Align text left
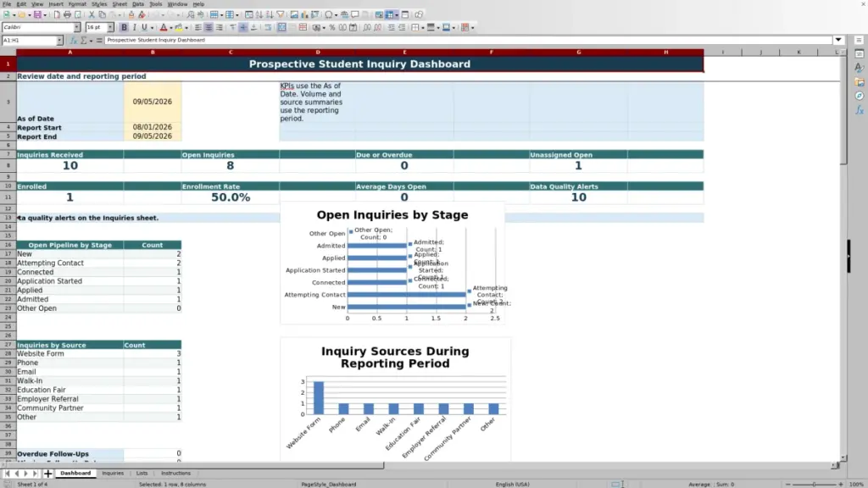Image resolution: width=868 pixels, height=488 pixels. [198, 27]
